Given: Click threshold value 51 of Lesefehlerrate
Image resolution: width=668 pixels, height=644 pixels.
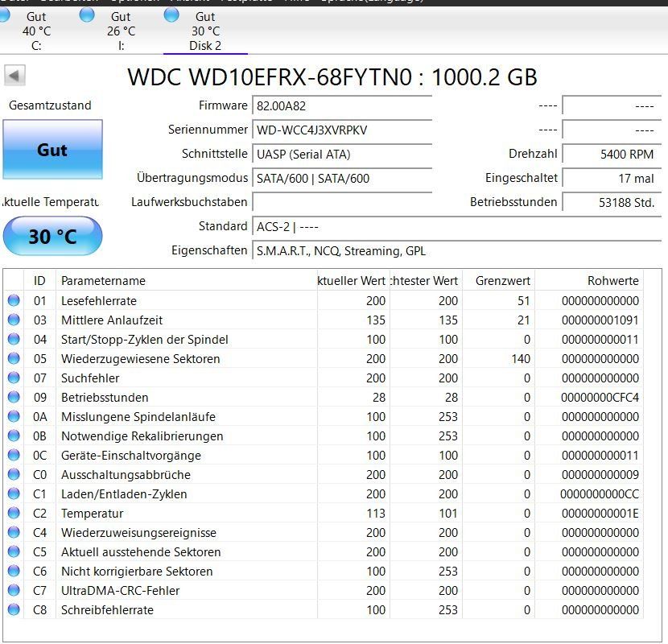Looking at the screenshot, I should (524, 300).
